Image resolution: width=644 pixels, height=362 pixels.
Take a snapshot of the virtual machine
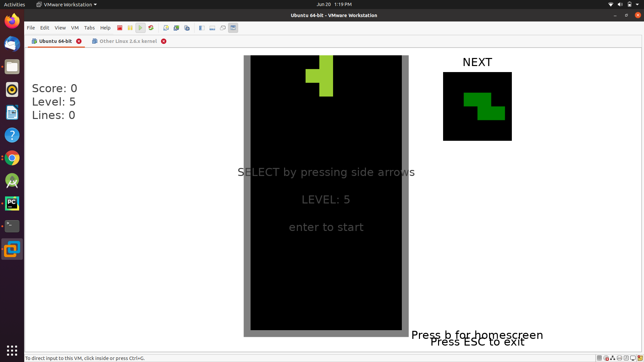point(166,28)
